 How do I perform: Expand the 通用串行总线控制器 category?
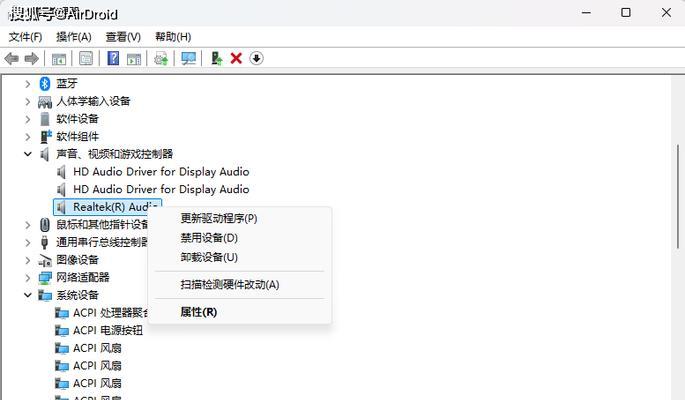(28, 242)
